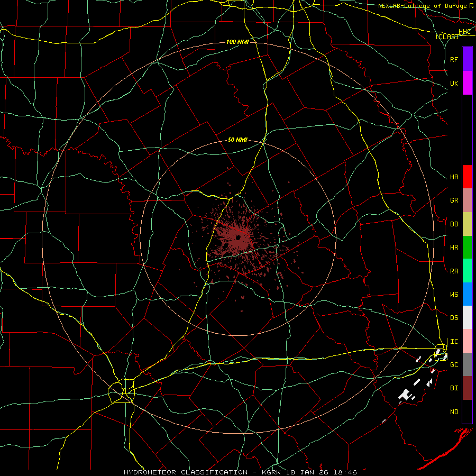This screenshot has width=476, height=476.
Task: Select the pink GR legend swatch
Action: coord(467,200)
